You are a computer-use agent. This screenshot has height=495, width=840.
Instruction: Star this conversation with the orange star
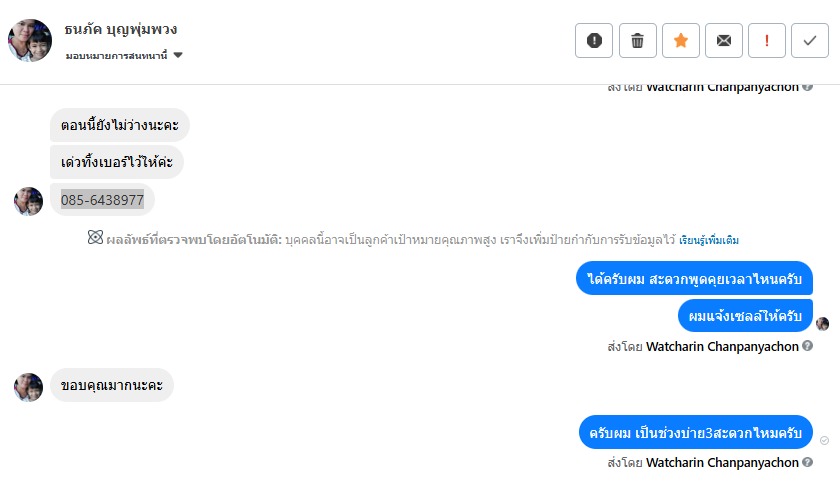(680, 41)
